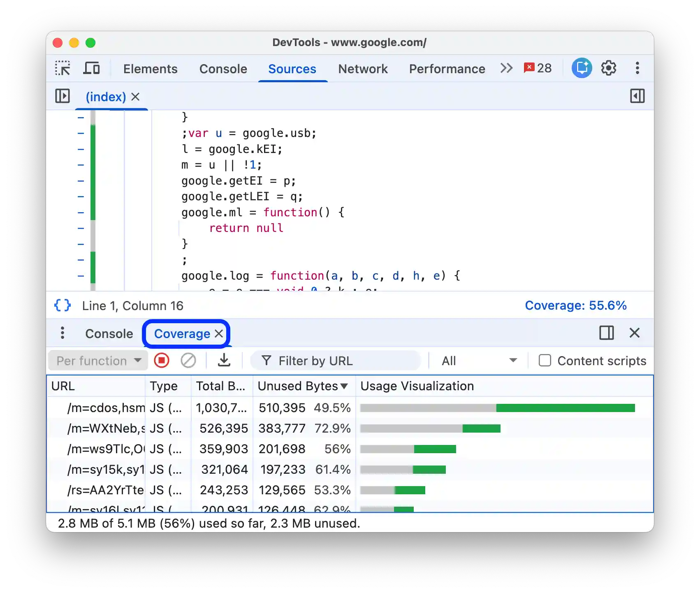Open the Coverage: 55.6% link

[576, 305]
